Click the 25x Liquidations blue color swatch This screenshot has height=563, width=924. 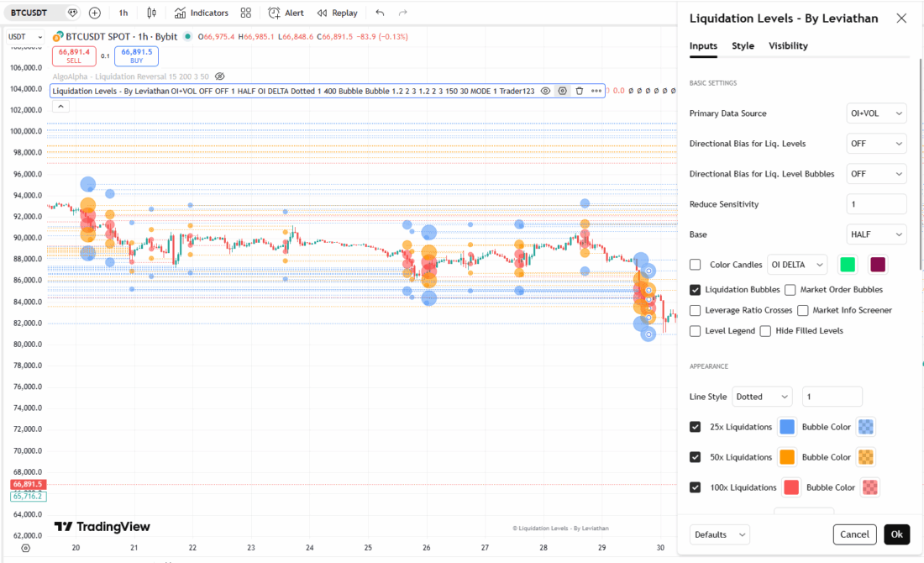coord(787,427)
